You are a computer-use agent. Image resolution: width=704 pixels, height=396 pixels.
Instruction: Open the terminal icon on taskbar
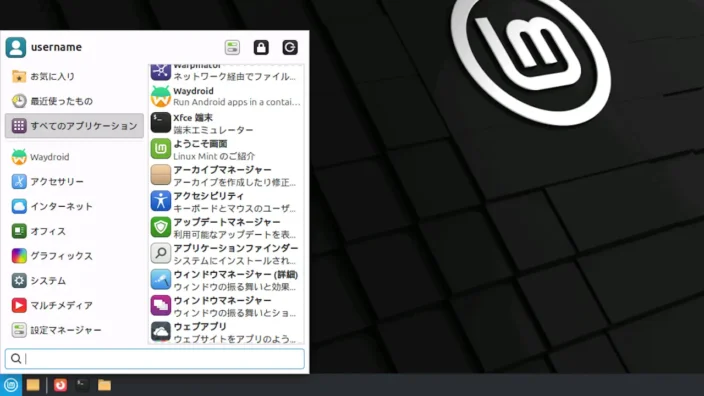tap(82, 385)
